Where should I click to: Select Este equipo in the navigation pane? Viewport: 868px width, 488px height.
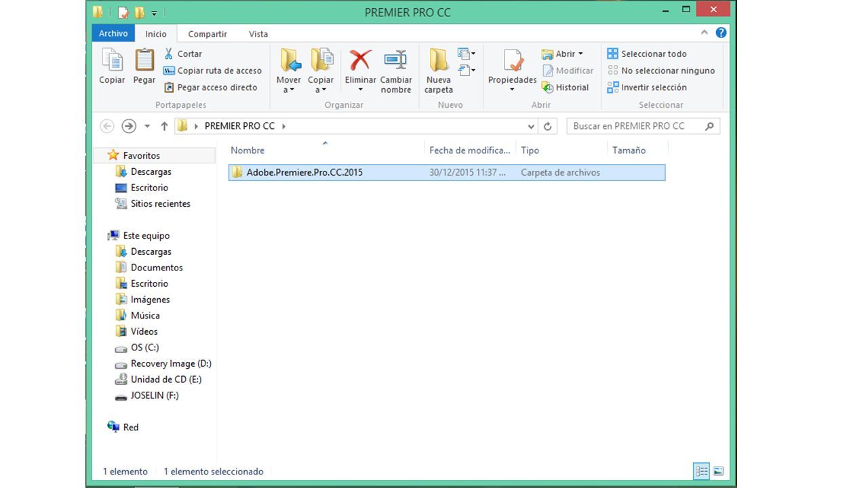pos(146,236)
